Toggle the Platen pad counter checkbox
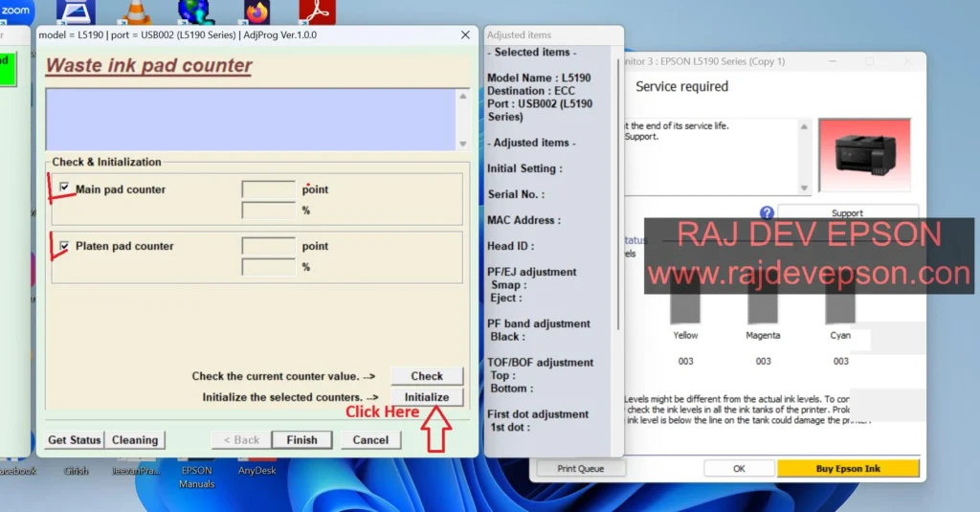980x512 pixels. click(64, 246)
